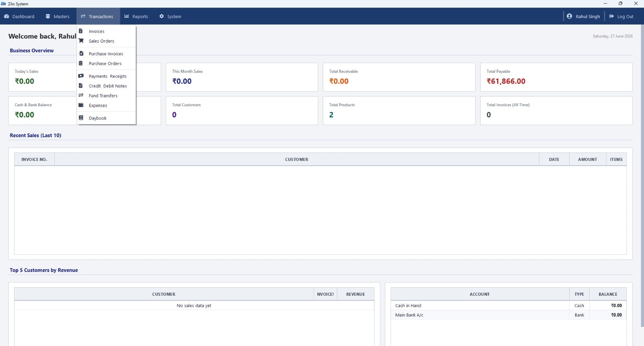Click the Log Out button
Image resolution: width=644 pixels, height=346 pixels.
[621, 16]
